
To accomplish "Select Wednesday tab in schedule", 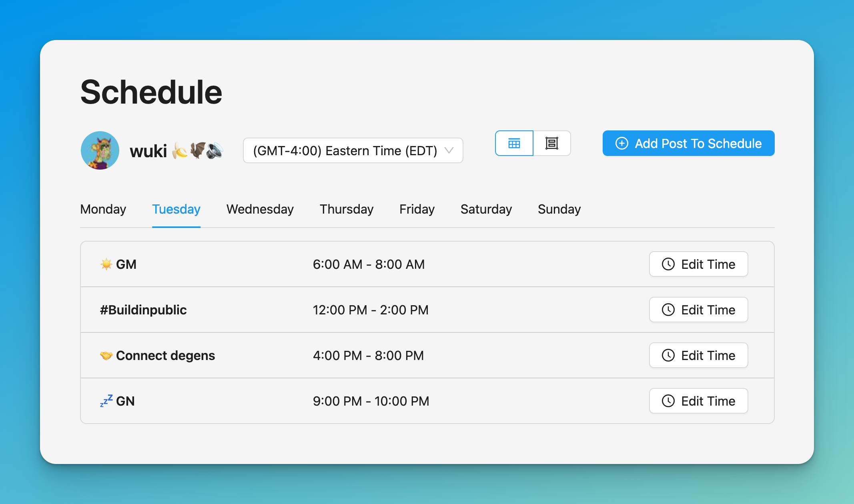I will tap(260, 209).
